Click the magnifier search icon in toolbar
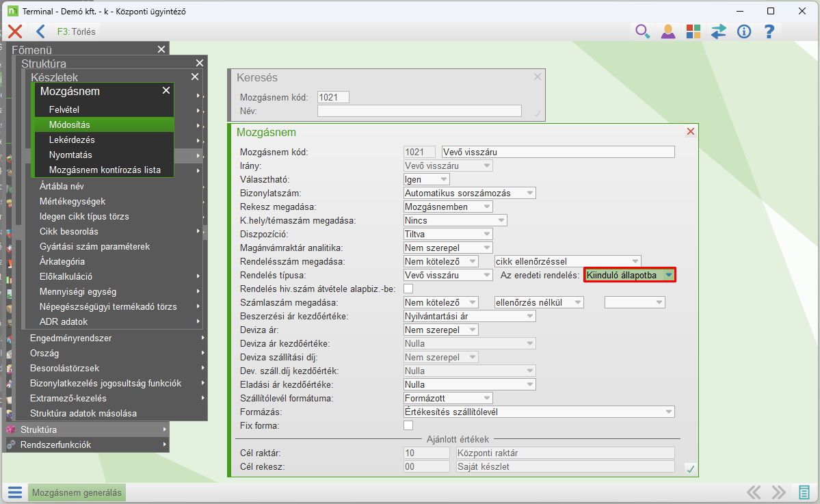The width and height of the screenshot is (820, 504). [x=642, y=31]
